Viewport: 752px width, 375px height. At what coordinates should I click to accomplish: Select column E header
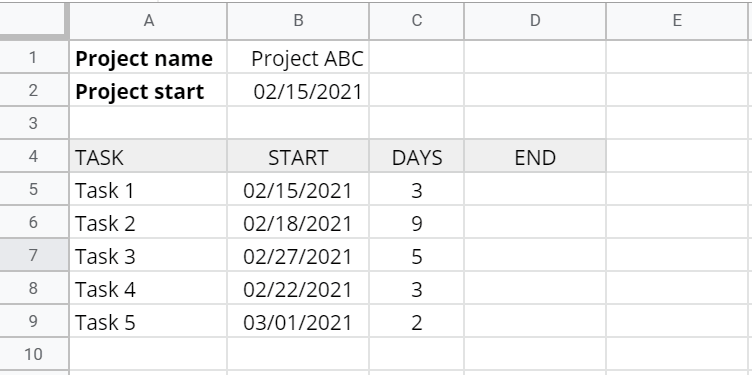[677, 21]
